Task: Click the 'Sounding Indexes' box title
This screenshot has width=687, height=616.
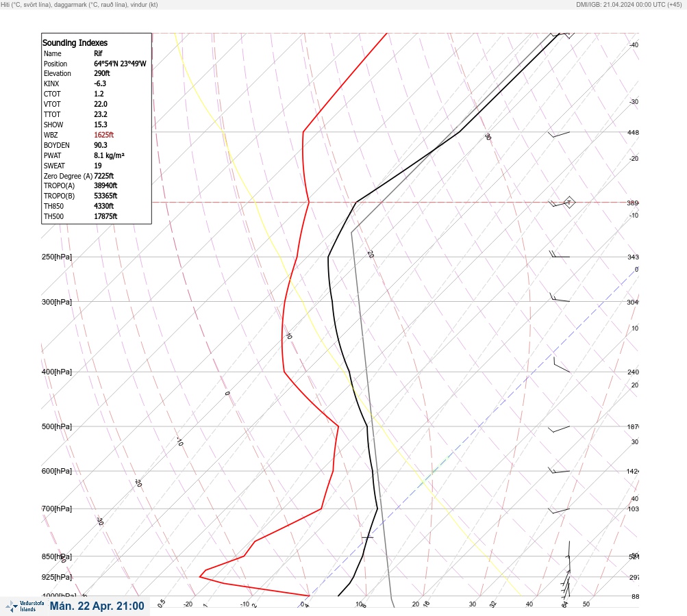Action: click(75, 42)
